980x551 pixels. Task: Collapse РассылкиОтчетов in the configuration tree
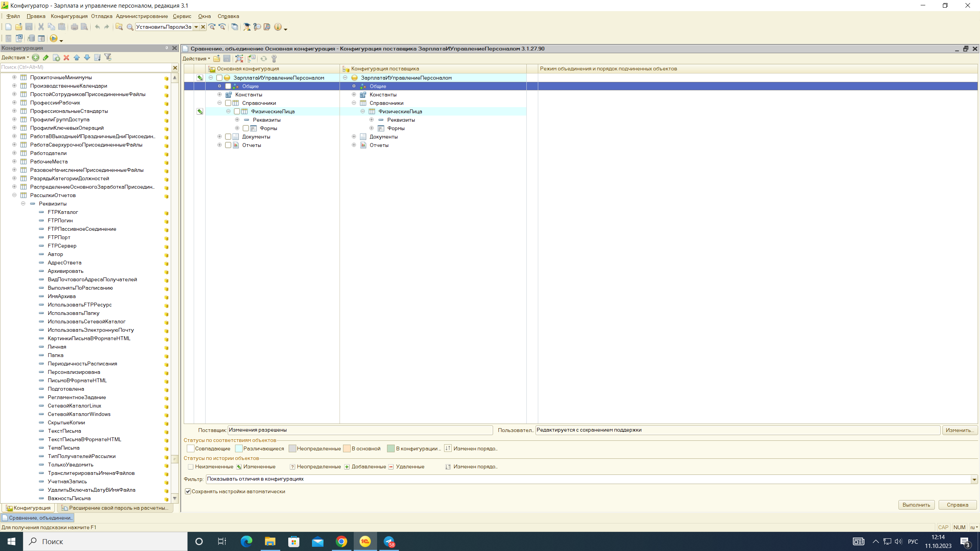coord(14,195)
